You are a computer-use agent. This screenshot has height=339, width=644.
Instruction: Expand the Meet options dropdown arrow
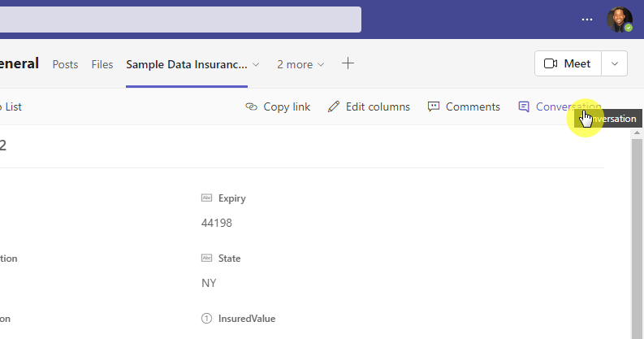click(x=615, y=63)
